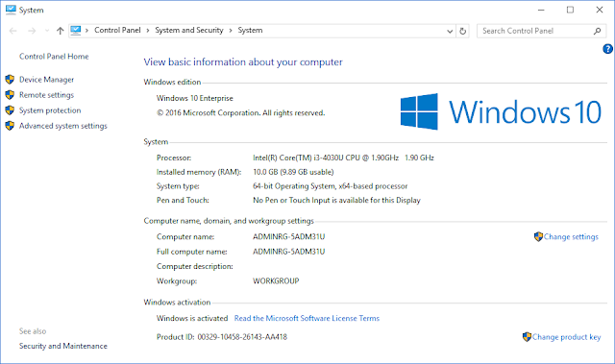
Task: Click shield icon next to Change product key
Action: [x=527, y=337]
